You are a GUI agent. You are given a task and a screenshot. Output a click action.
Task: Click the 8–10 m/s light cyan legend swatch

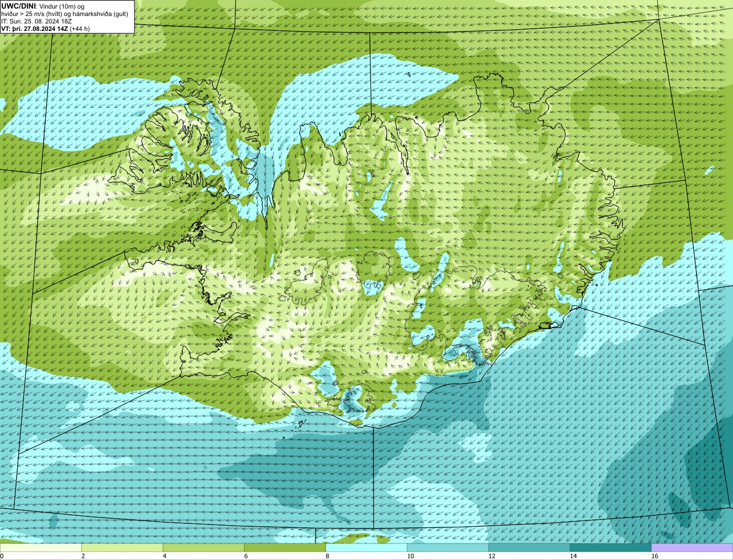366,548
